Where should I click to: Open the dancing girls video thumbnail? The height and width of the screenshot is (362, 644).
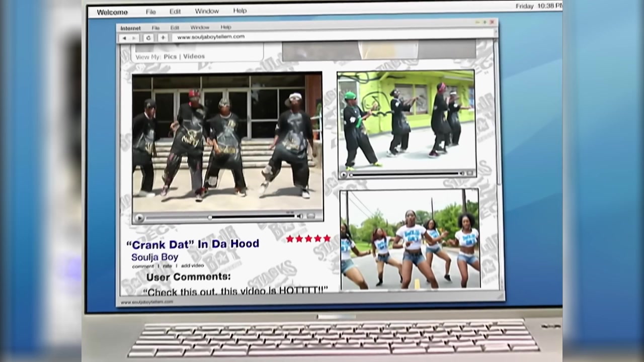(x=410, y=239)
